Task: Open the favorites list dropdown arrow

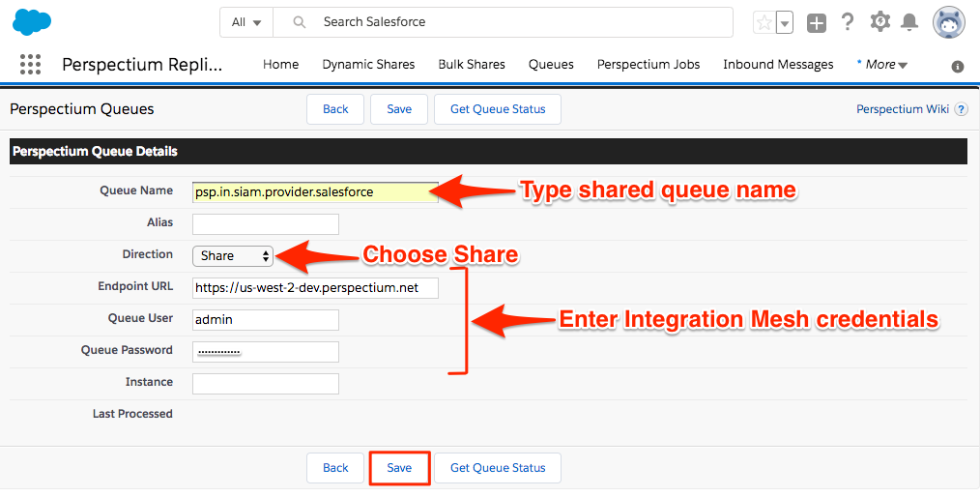Action: click(785, 23)
